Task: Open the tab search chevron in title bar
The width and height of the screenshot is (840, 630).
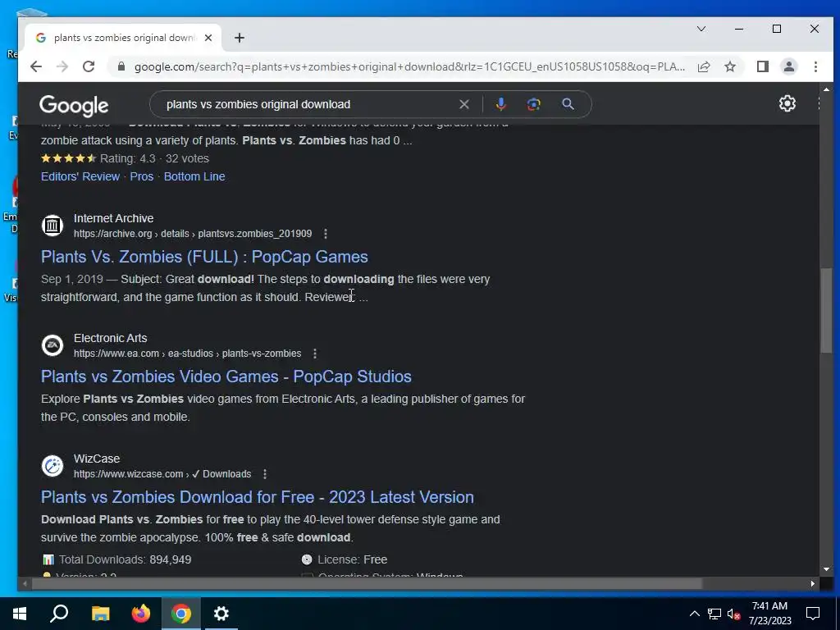Action: click(x=701, y=29)
